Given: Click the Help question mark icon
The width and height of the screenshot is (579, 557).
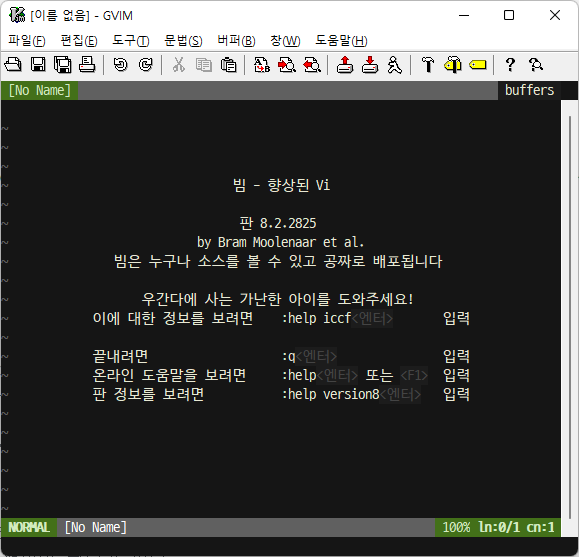Looking at the screenshot, I should [510, 65].
